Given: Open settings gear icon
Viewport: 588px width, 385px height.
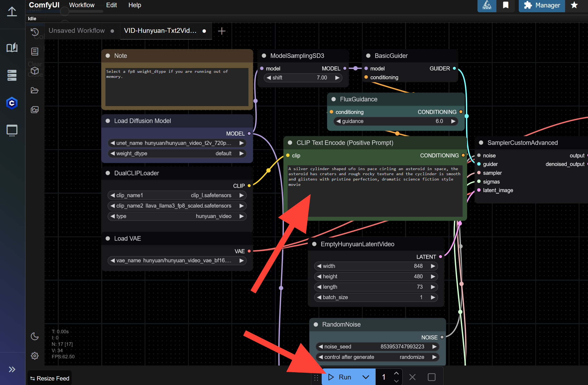Looking at the screenshot, I should pos(35,356).
